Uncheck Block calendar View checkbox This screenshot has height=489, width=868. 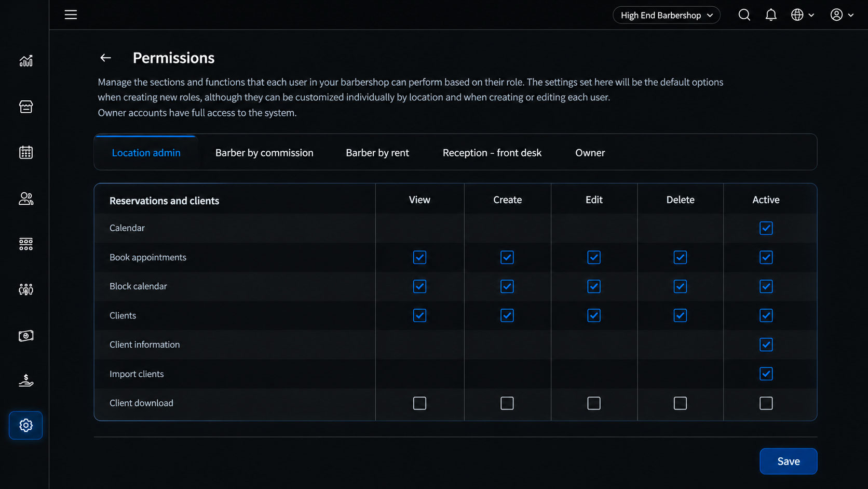coord(419,286)
